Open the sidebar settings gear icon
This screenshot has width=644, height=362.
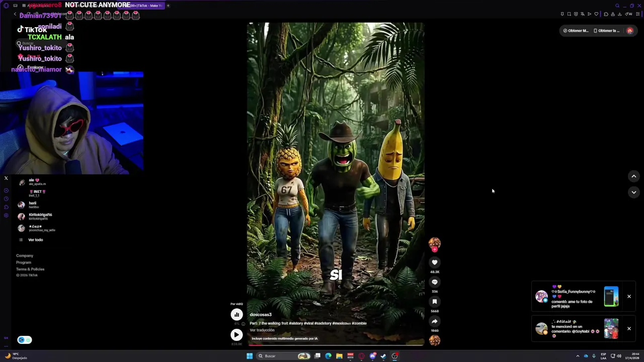click(x=6, y=215)
